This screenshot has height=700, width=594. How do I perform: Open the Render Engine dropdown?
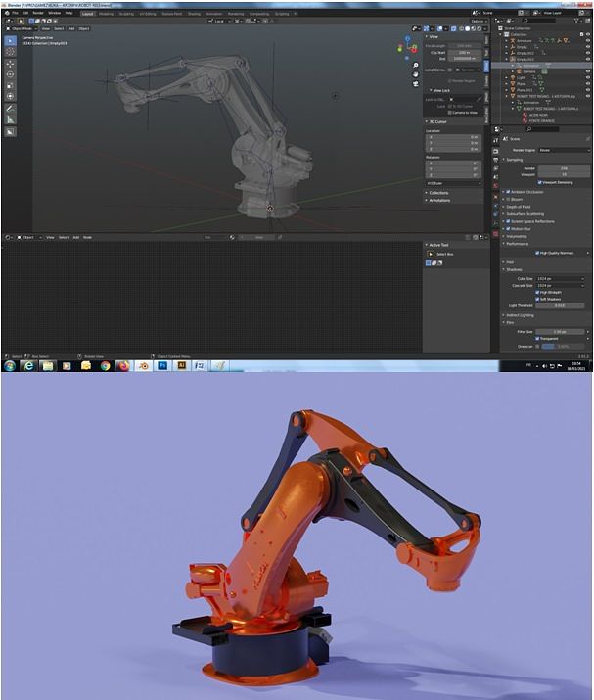(563, 150)
